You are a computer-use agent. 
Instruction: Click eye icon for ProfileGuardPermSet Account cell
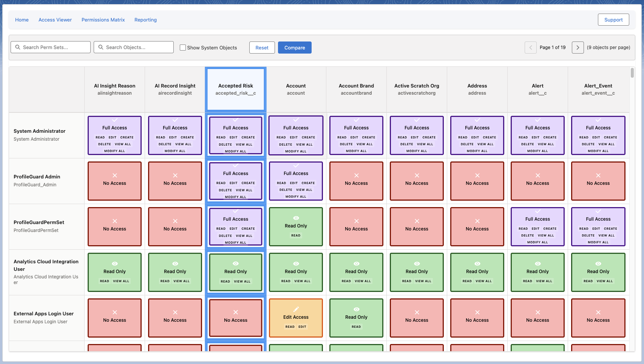tap(296, 218)
